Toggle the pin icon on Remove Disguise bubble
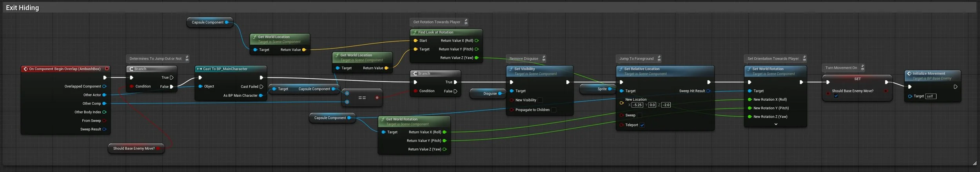Viewport: 980px width, 172px height. point(544,59)
